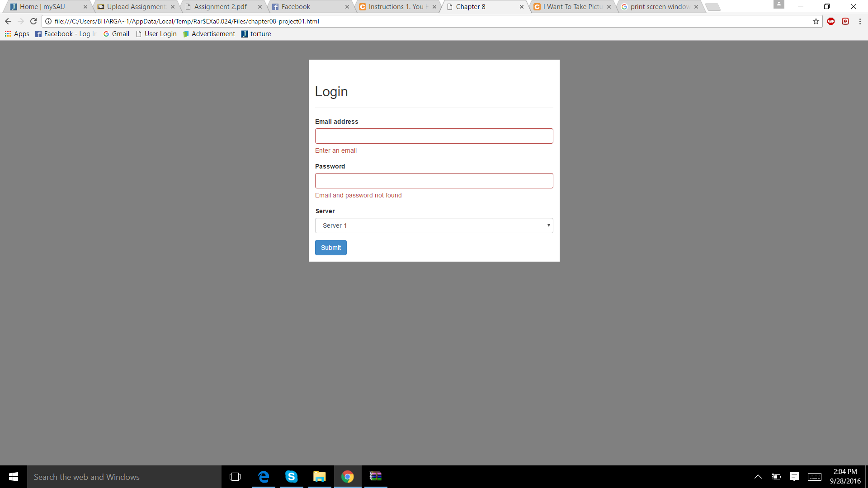The height and width of the screenshot is (488, 868).
Task: Reload the page with the refresh icon
Action: (33, 21)
